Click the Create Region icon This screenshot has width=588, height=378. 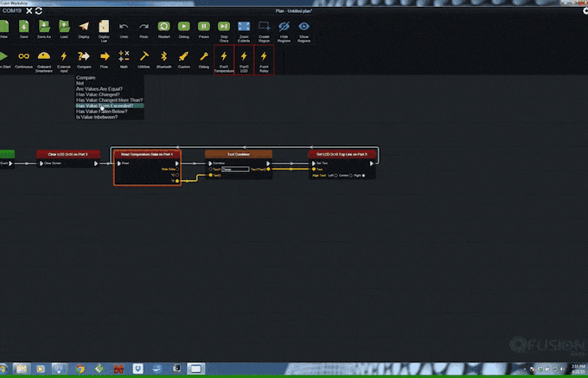coord(264,26)
